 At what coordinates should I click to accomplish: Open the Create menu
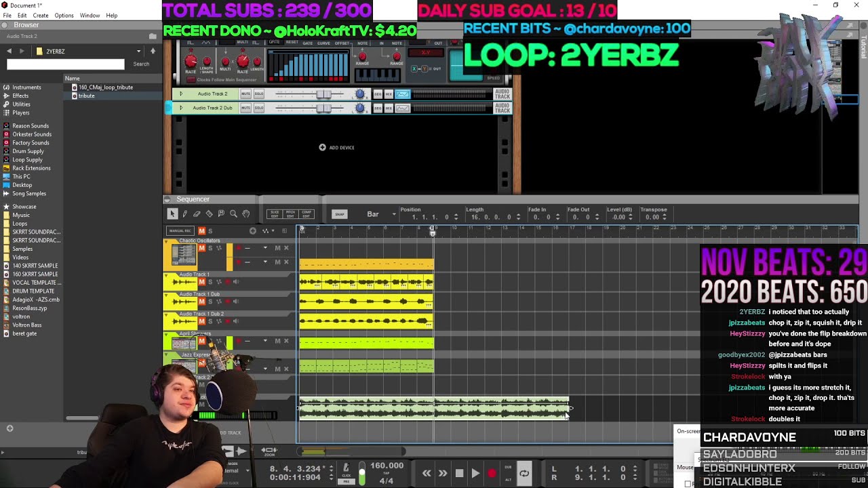tap(41, 16)
